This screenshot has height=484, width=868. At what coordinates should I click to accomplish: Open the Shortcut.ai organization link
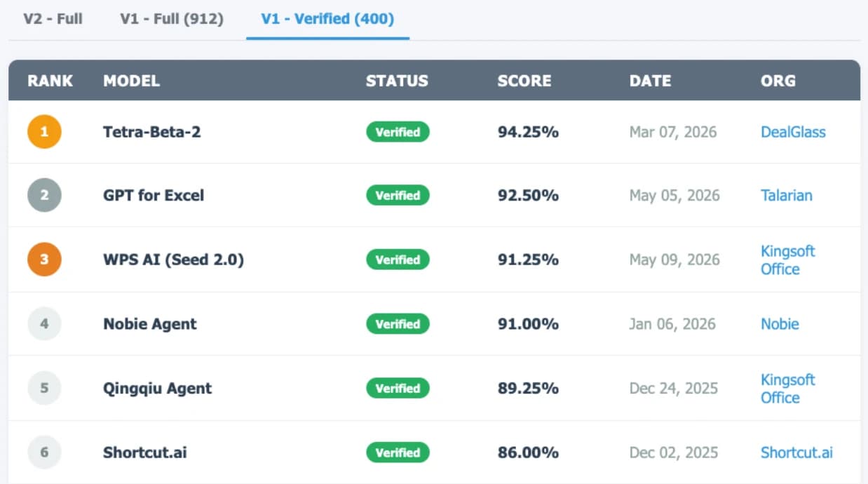[x=796, y=452]
